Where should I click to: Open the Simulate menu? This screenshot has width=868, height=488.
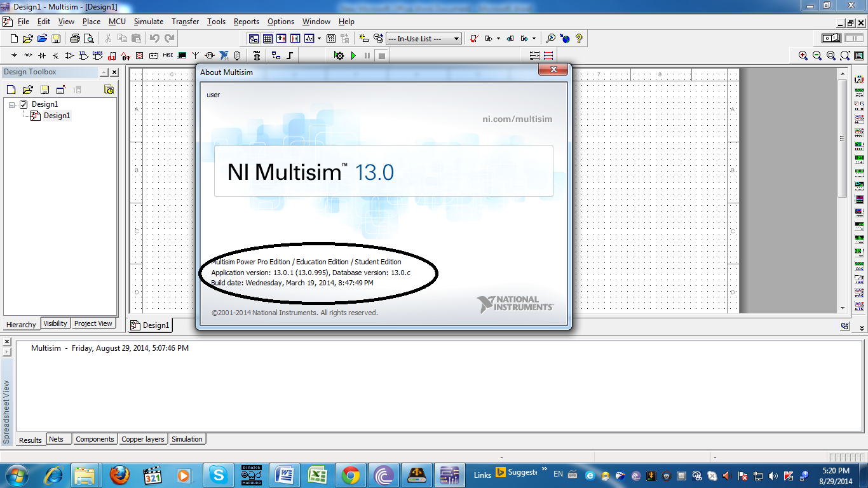click(149, 22)
